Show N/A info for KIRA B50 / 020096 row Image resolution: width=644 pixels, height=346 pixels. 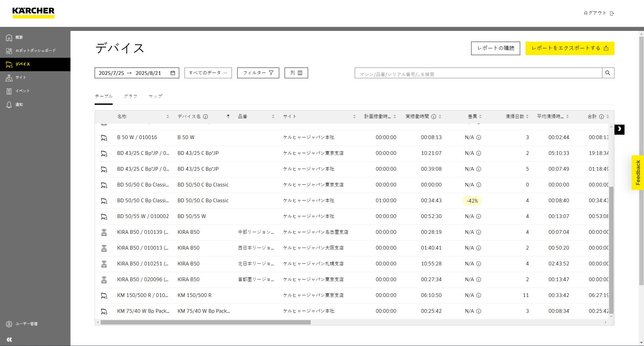click(x=479, y=279)
